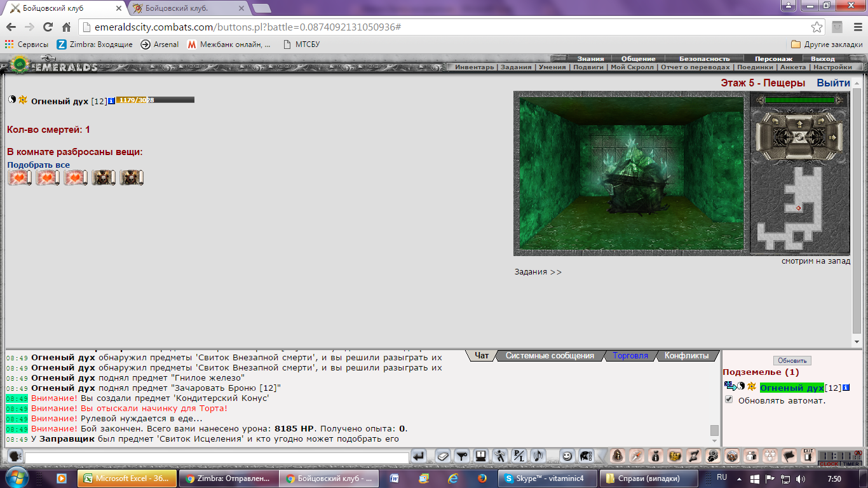Toggle 'Обновлять автомат.' checkbox
This screenshot has width=868, height=488.
click(729, 400)
